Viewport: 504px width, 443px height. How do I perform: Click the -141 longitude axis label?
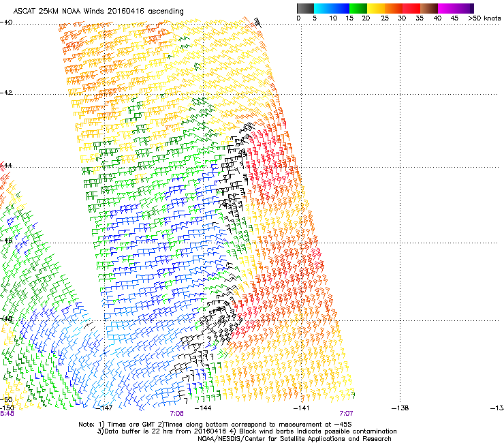pyautogui.click(x=302, y=408)
